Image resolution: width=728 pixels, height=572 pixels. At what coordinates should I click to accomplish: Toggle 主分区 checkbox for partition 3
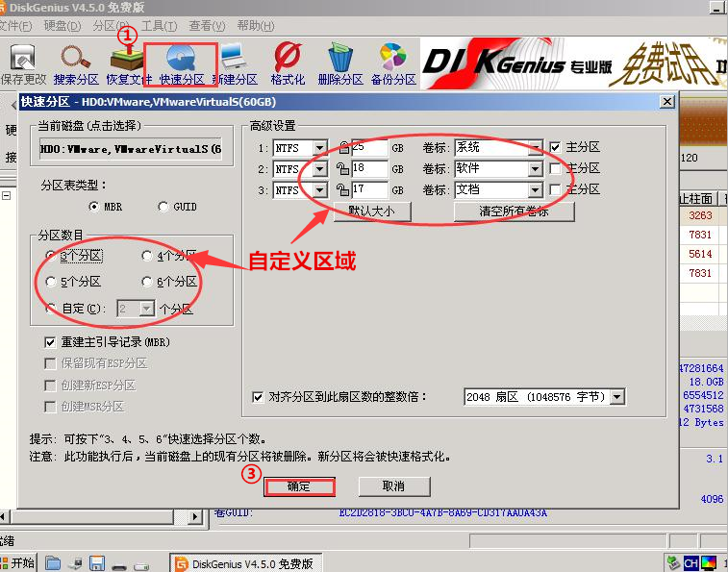pos(555,189)
